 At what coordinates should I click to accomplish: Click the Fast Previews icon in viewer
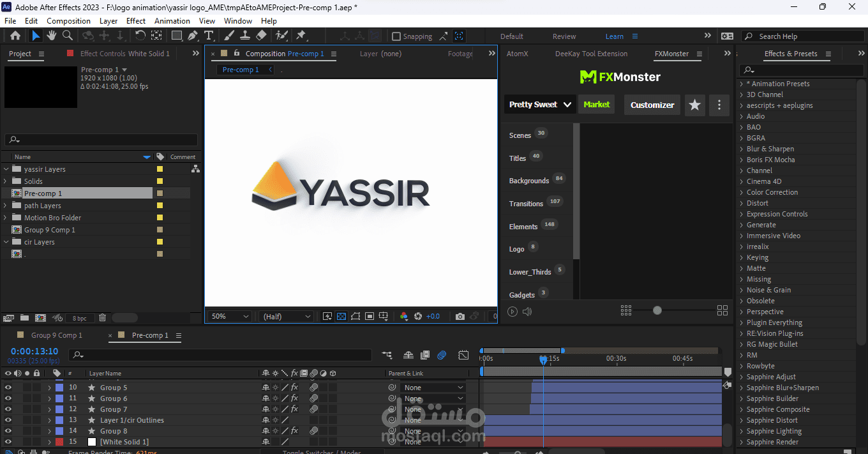[x=327, y=316]
